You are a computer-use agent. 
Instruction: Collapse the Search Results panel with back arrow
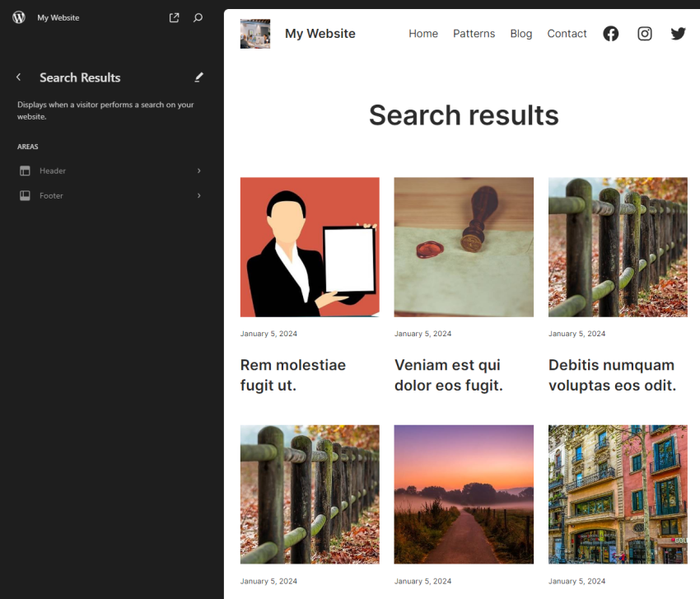coord(18,77)
